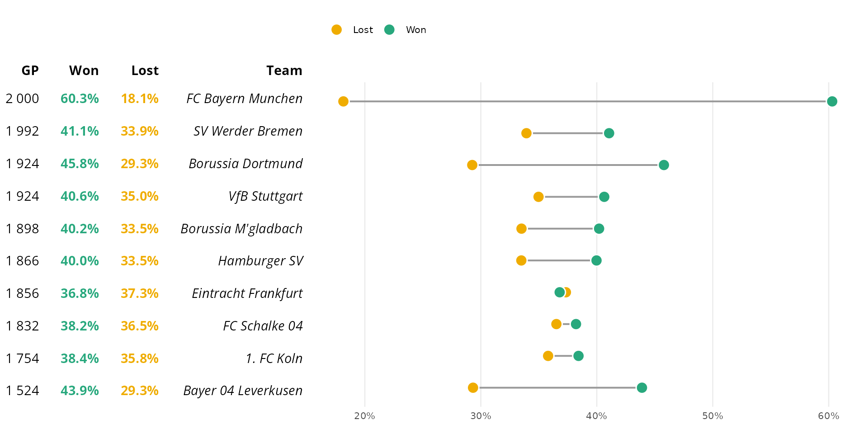Screen dimensions: 868x434
Task: Select Borussia Dortmund's green Won data point
Action: pos(664,165)
